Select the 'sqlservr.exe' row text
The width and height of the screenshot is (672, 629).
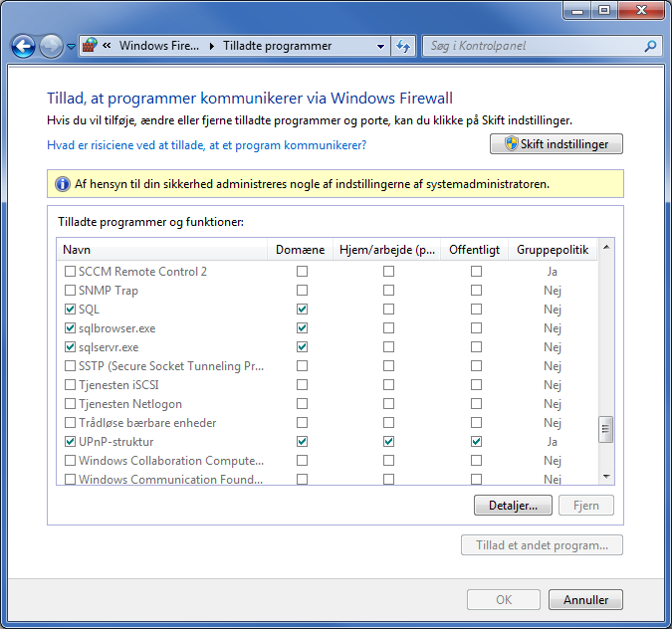[x=109, y=347]
